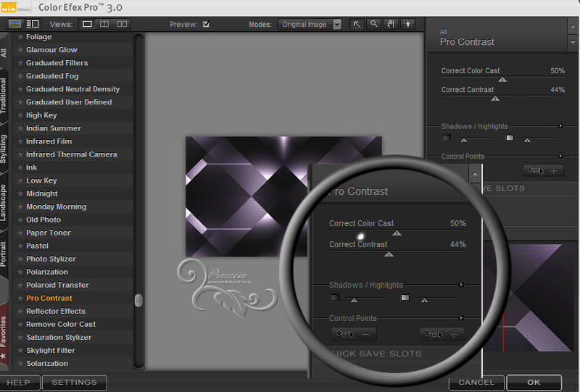Select the Polaroid Transfer filter
Image resolution: width=580 pixels, height=392 pixels.
57,285
